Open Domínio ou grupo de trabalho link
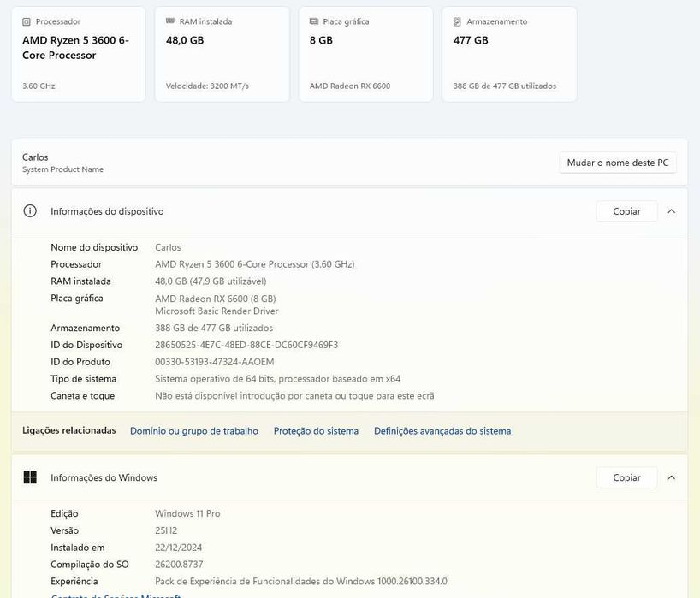Screen dimensions: 700x598 pos(194,431)
